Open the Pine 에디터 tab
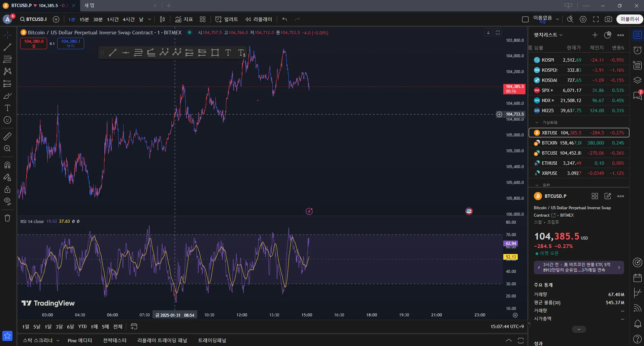 [x=80, y=341]
